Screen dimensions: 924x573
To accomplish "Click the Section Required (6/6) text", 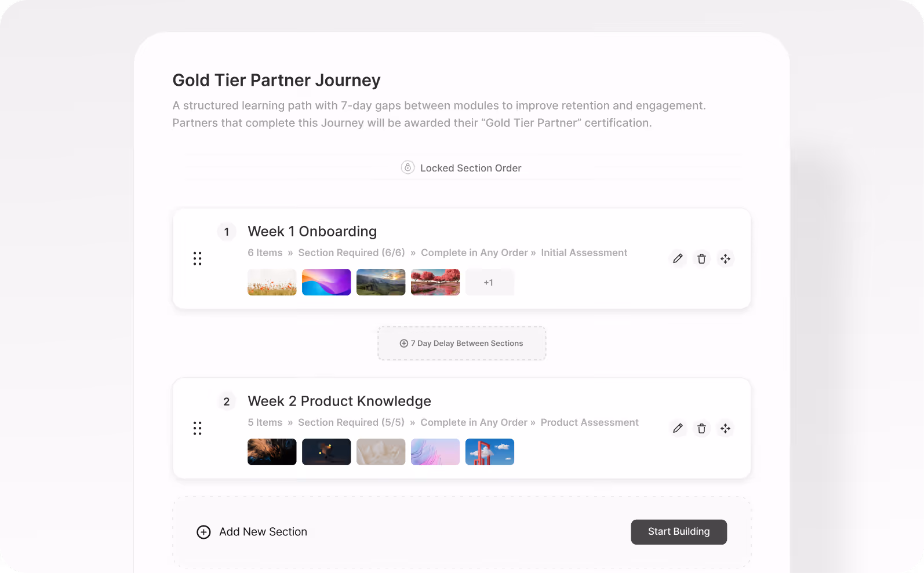I will (x=351, y=253).
